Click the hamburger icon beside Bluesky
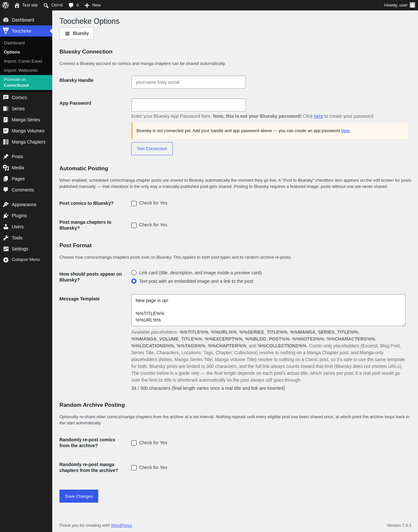 click(x=67, y=34)
